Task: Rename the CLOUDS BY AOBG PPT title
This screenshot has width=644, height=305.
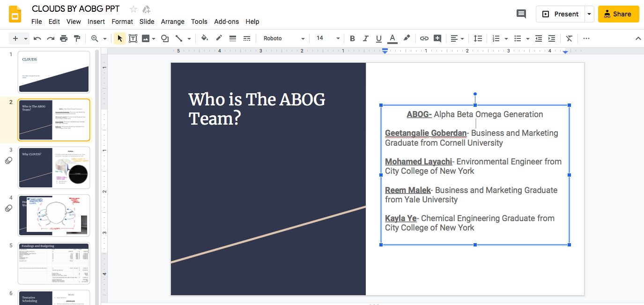Action: tap(76, 9)
